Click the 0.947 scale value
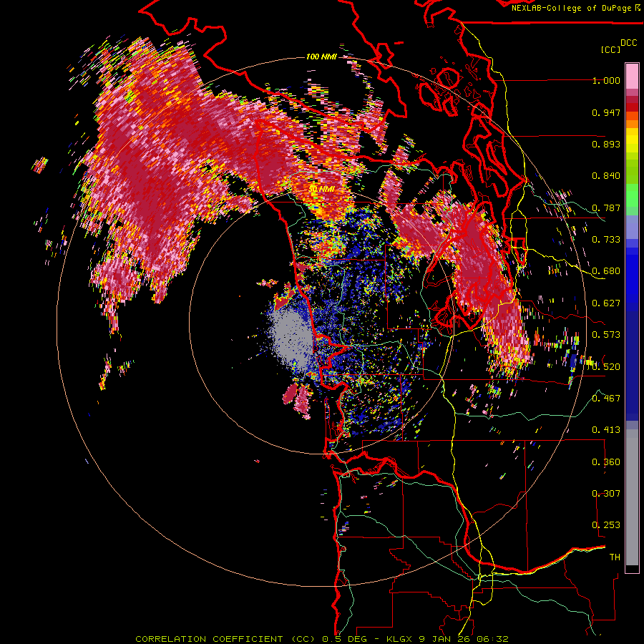This screenshot has height=644, width=644. coord(606,112)
